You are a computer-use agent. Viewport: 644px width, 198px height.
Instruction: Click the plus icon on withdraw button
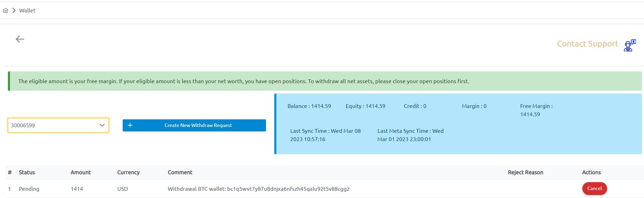coord(130,125)
